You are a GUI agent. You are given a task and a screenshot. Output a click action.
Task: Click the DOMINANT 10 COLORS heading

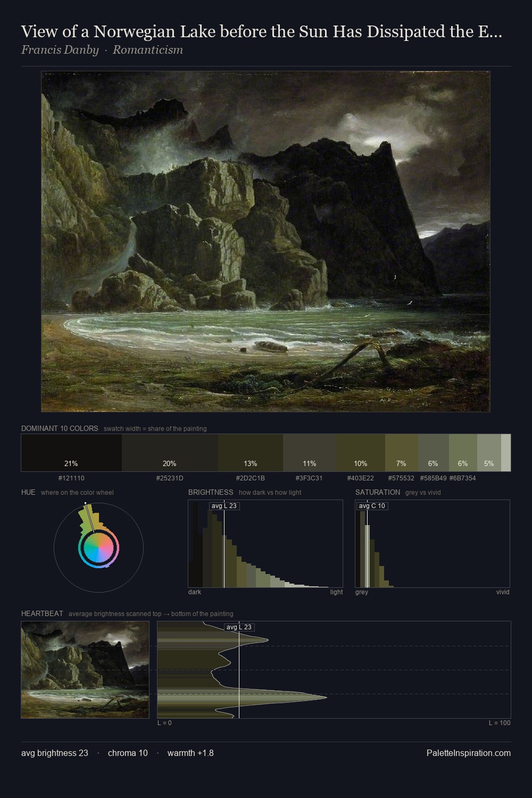(x=60, y=428)
